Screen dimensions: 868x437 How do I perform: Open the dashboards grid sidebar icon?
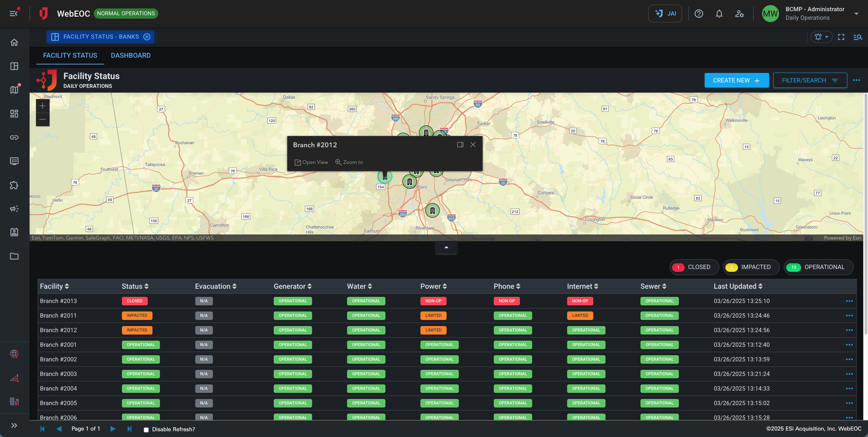coord(14,114)
